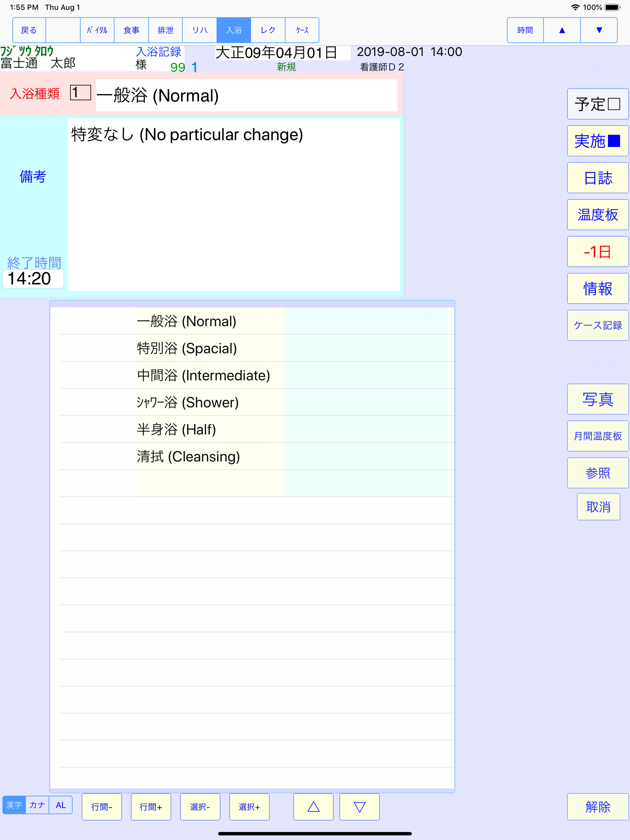
Task: Tap the 解除 release button
Action: pyautogui.click(x=598, y=806)
